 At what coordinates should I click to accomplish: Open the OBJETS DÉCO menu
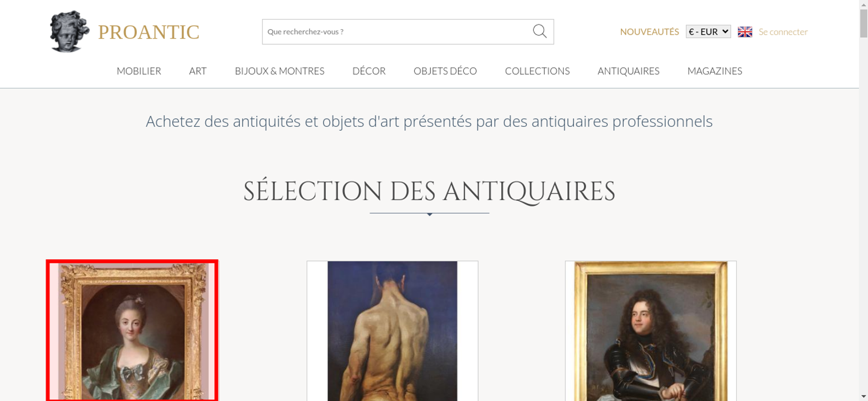[445, 71]
